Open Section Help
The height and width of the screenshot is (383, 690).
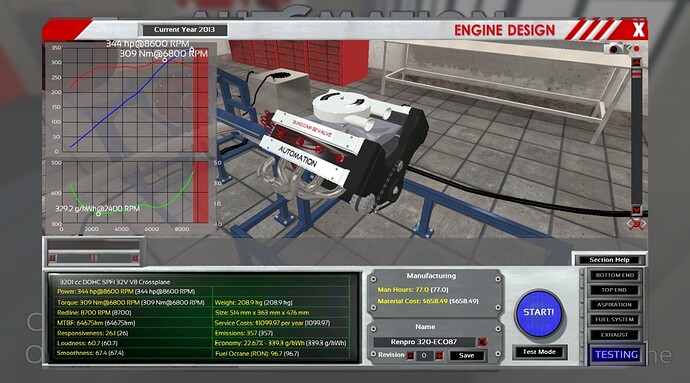tap(609, 260)
